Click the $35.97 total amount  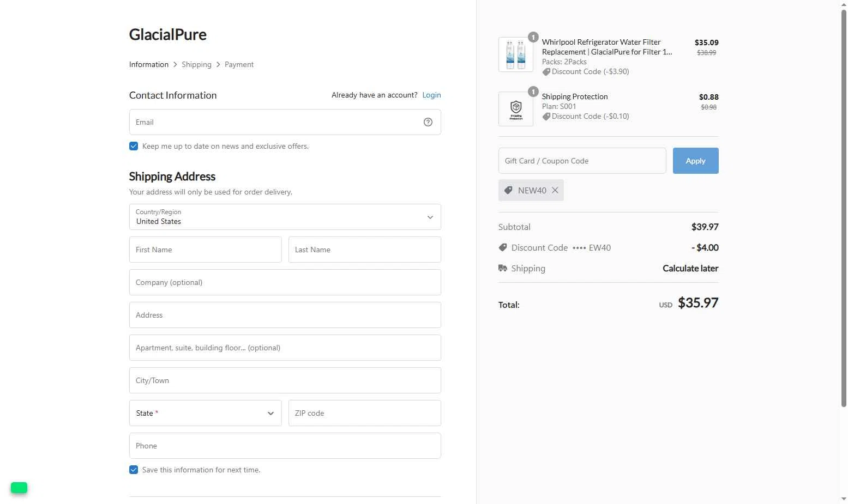tap(698, 303)
